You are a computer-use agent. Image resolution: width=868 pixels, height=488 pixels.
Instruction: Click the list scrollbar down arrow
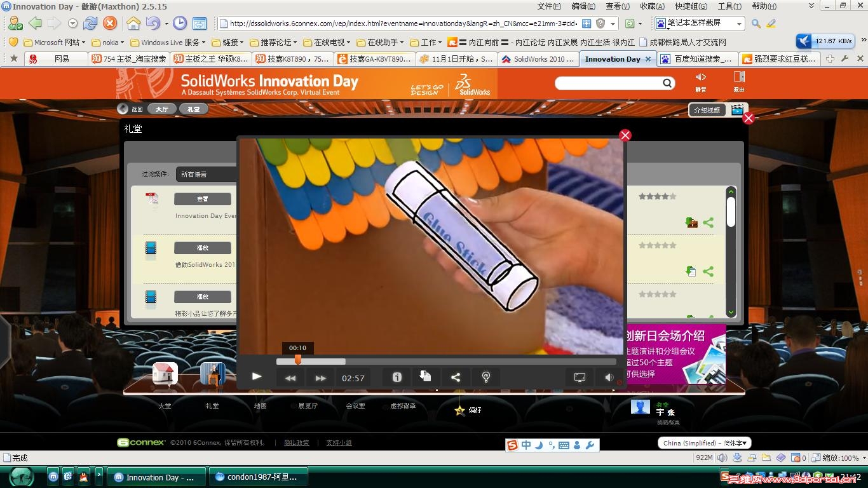[731, 312]
